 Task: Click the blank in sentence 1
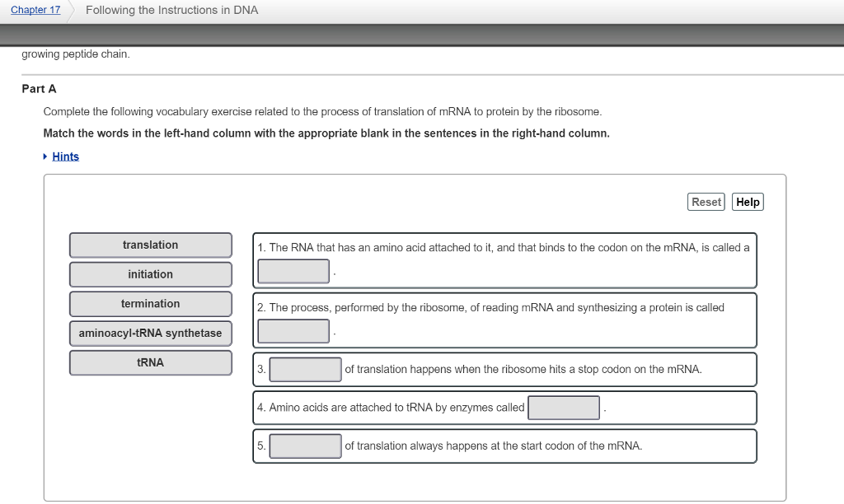[x=293, y=271]
